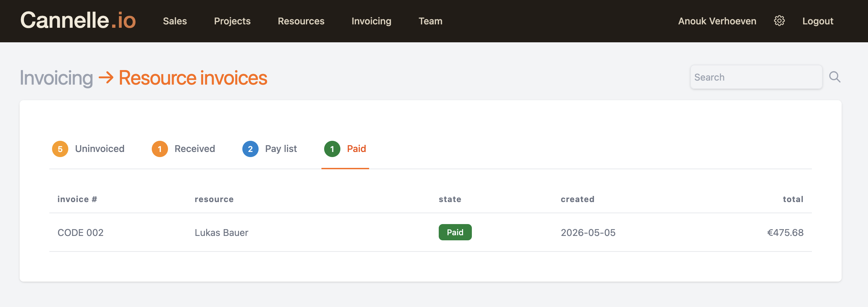The image size is (868, 307).
Task: Click the green Paid state badge
Action: 455,232
